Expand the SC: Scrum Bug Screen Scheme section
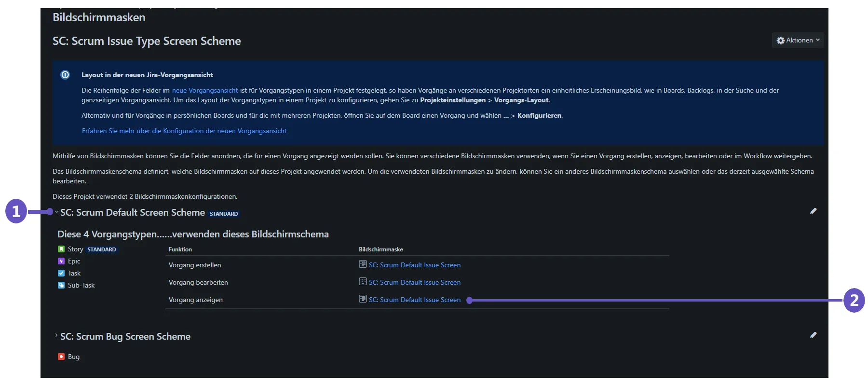 click(x=56, y=335)
